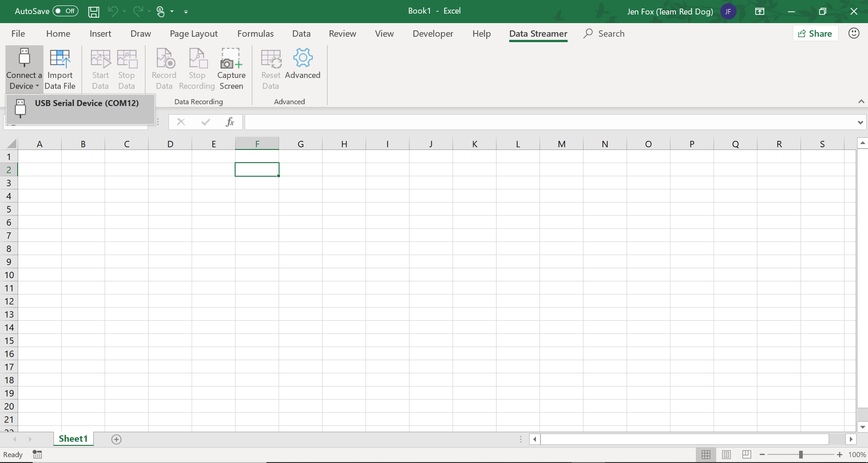Open the Developer ribbon tab
868x463 pixels.
(x=433, y=34)
